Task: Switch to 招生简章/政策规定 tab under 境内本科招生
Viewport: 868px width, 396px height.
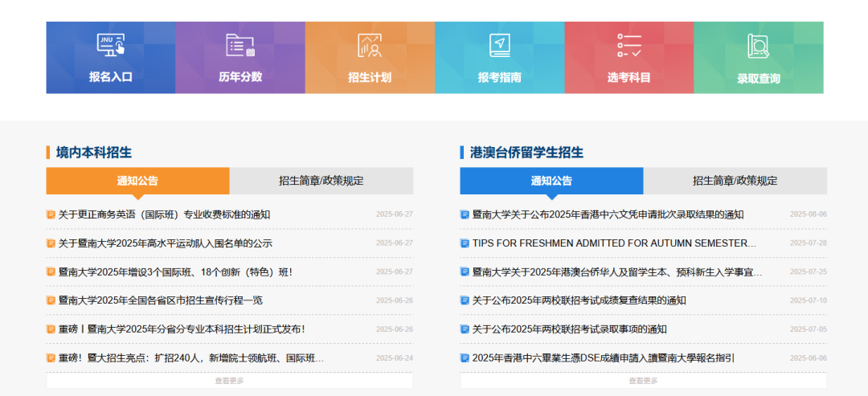Action: click(321, 181)
